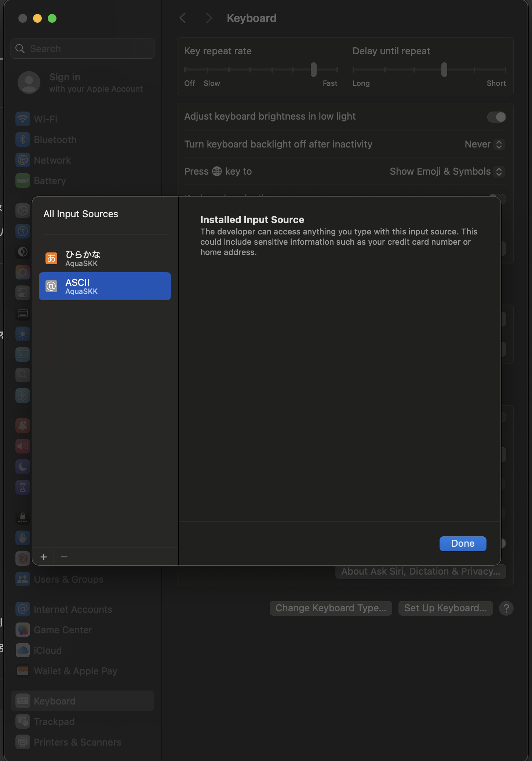Toggle Adjust keyboard brightness in low light

click(496, 117)
